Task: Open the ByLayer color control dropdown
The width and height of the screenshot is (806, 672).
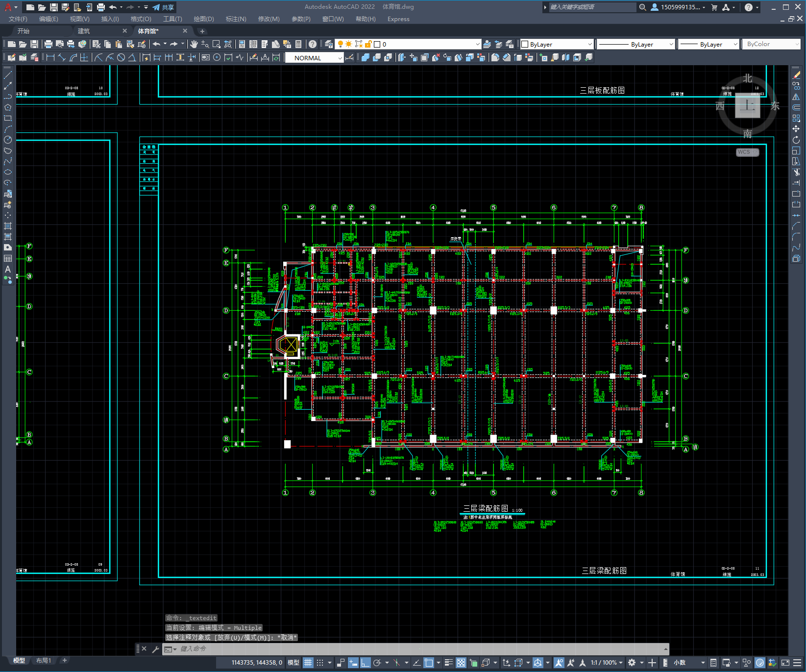Action: [x=557, y=44]
